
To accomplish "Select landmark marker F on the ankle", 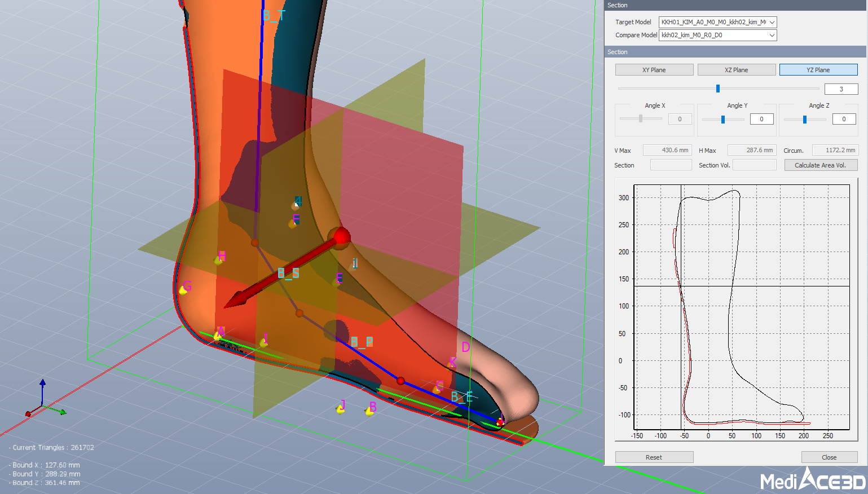I will (x=293, y=222).
